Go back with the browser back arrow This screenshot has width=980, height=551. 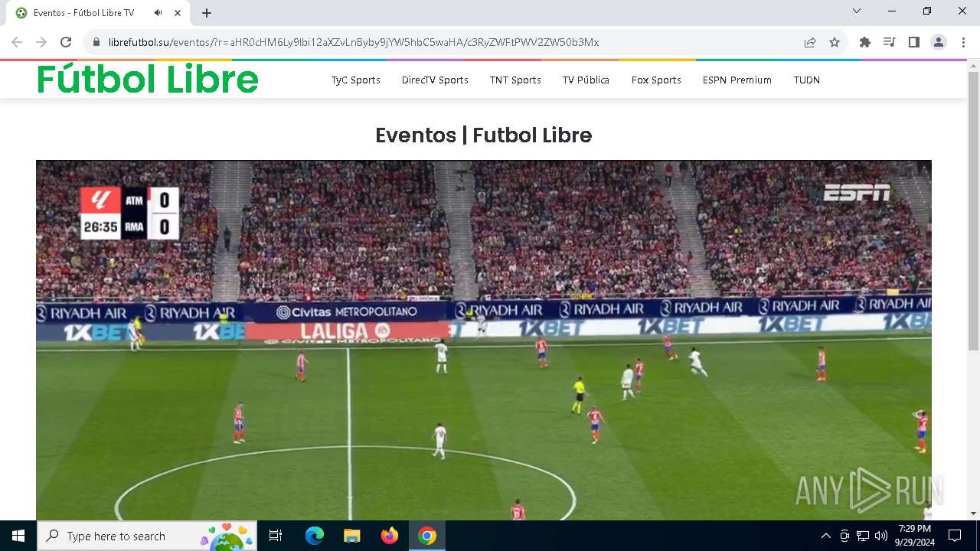(x=17, y=42)
